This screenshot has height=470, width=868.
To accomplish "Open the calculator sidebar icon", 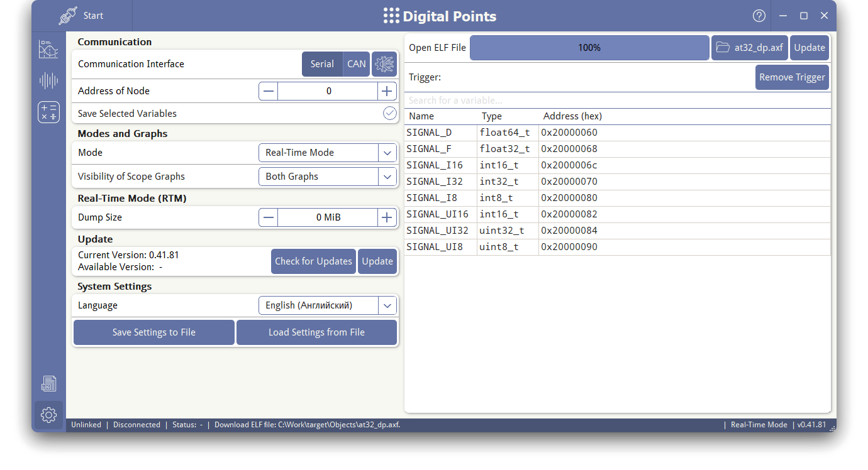I will 48,112.
